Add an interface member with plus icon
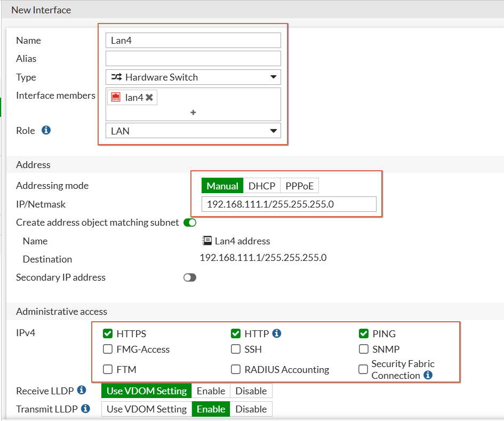 pyautogui.click(x=193, y=113)
